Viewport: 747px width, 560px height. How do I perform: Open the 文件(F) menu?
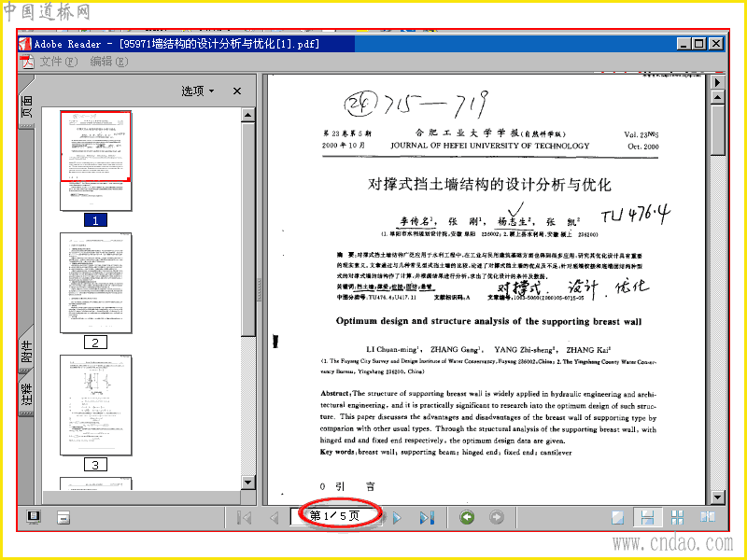coord(58,62)
